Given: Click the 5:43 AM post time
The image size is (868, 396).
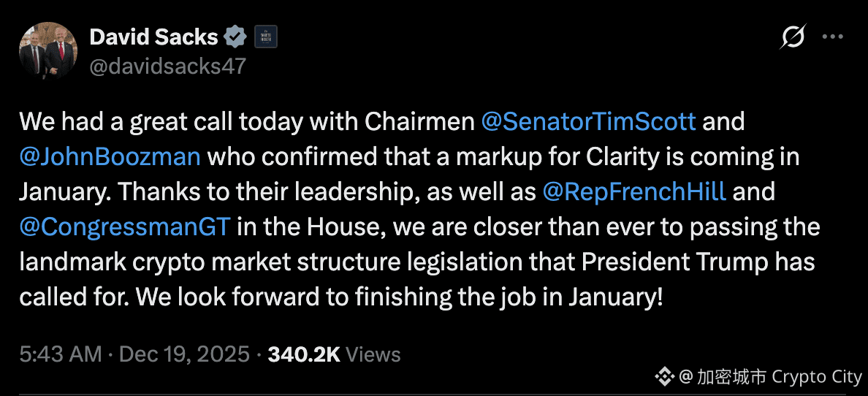Looking at the screenshot, I should point(61,354).
